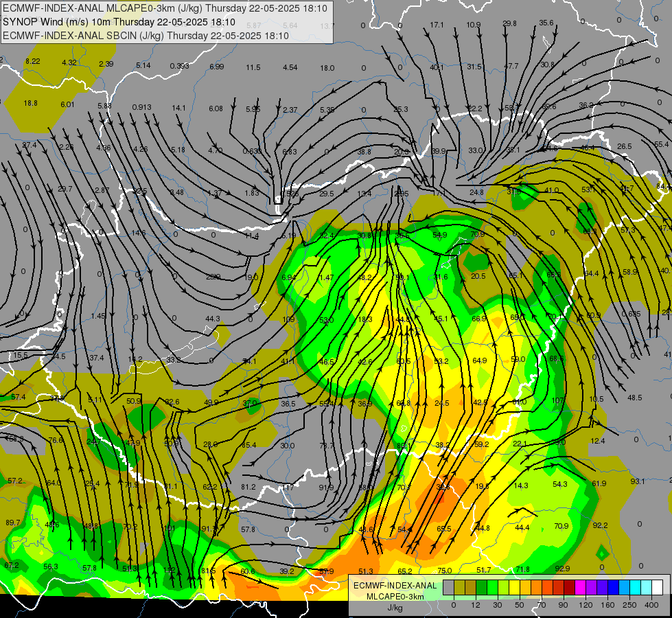Image resolution: width=672 pixels, height=618 pixels.
Task: Select the map value 117
Action: [288, 488]
